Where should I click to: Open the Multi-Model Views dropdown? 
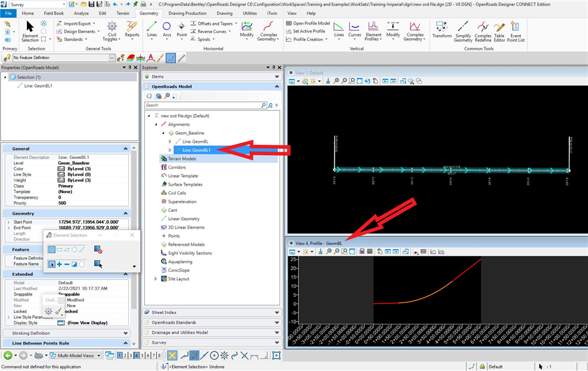pos(76,355)
